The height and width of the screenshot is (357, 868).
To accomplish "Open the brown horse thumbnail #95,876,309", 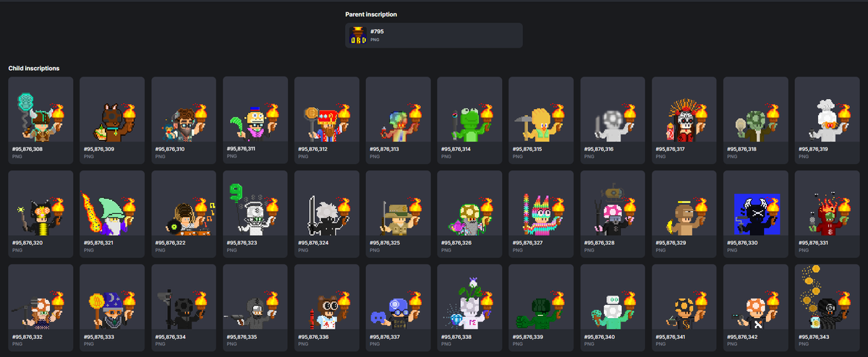I will [112, 110].
